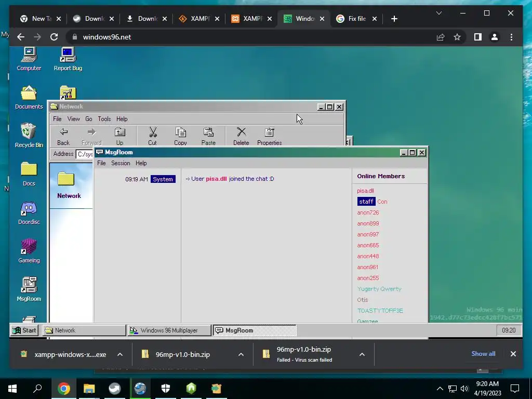The image size is (532, 399).
Task: Switch to the first XAMPP browser tab
Action: [199, 19]
